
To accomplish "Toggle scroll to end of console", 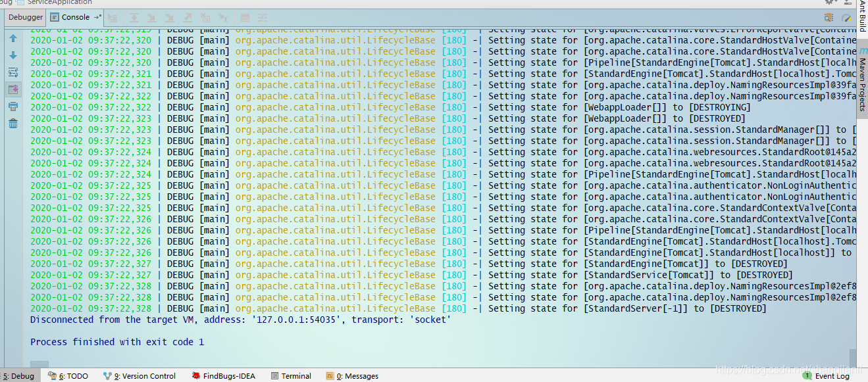I will [x=13, y=89].
